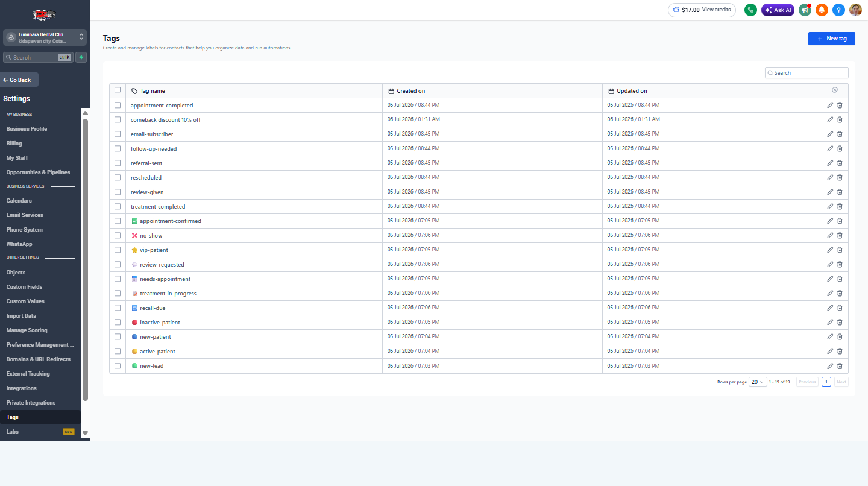
Task: Delete the email-subscriber tag
Action: [x=840, y=134]
